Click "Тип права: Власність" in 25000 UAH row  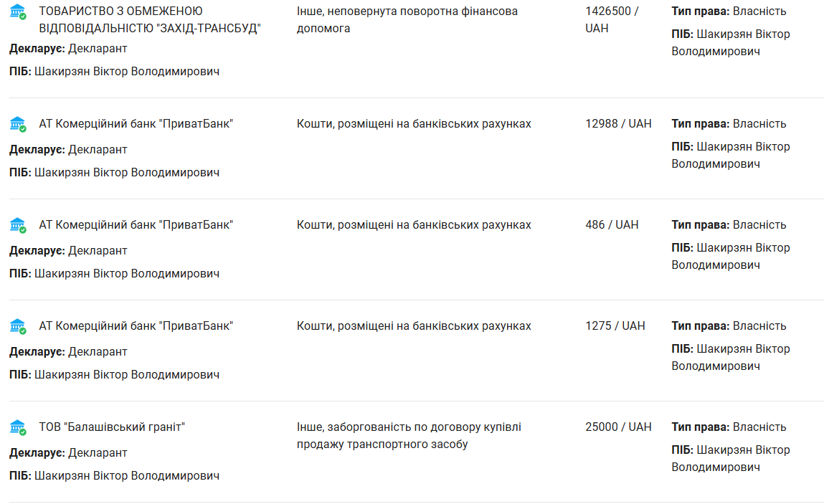tap(729, 427)
